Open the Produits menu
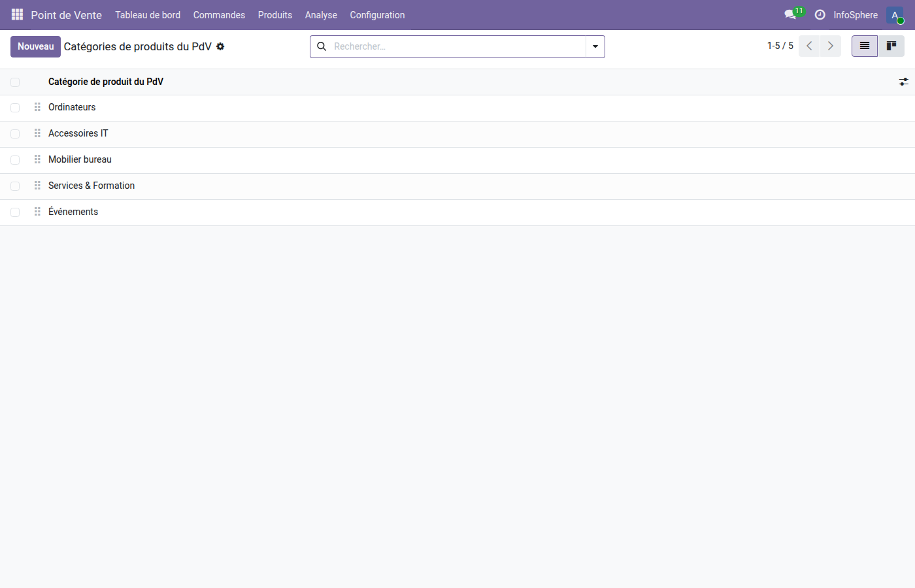This screenshot has height=588, width=915. (274, 15)
